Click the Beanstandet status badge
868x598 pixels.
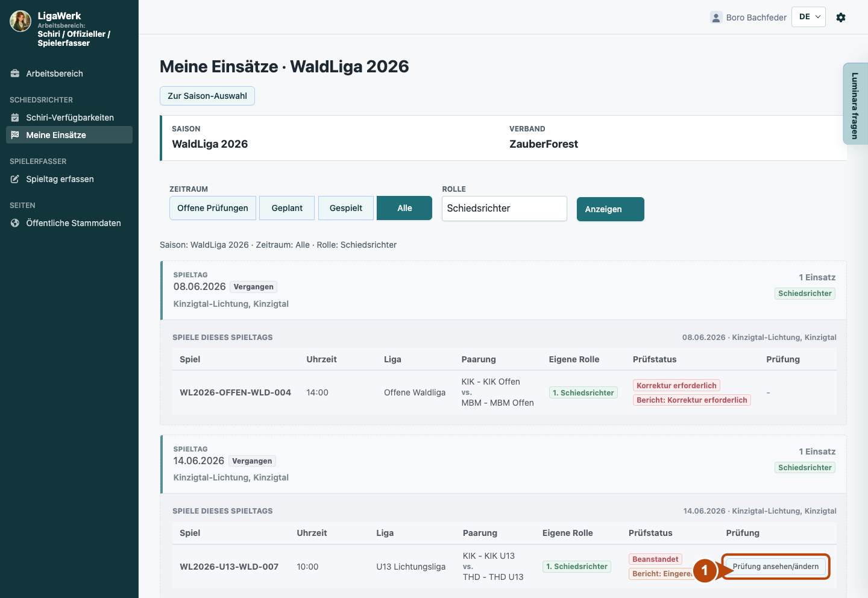pyautogui.click(x=655, y=559)
